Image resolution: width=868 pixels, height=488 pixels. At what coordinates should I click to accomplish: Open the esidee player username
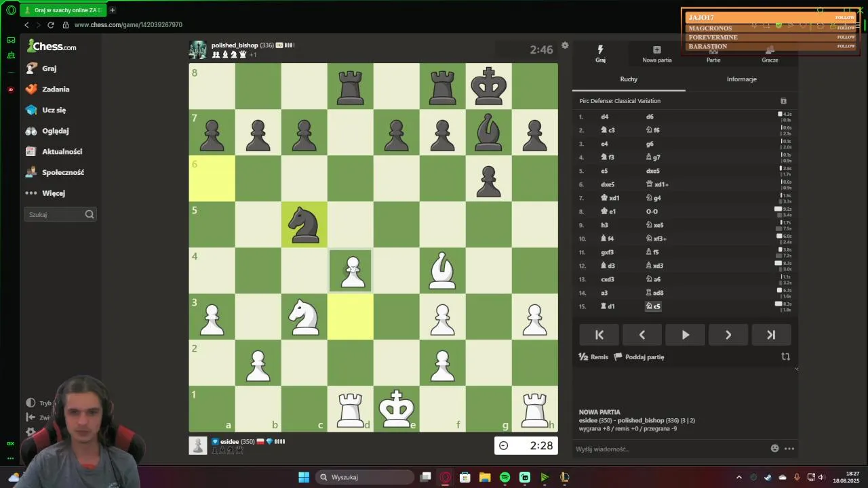point(230,441)
